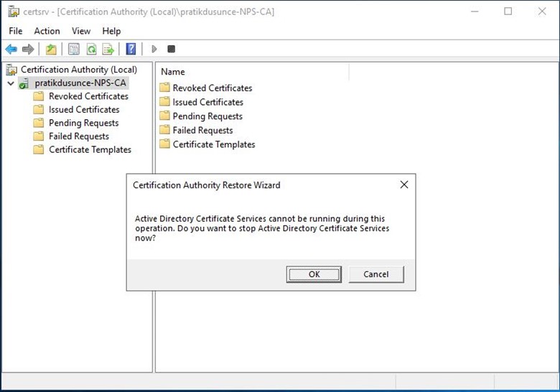
Task: Open the Help toolbar icon
Action: coord(131,49)
